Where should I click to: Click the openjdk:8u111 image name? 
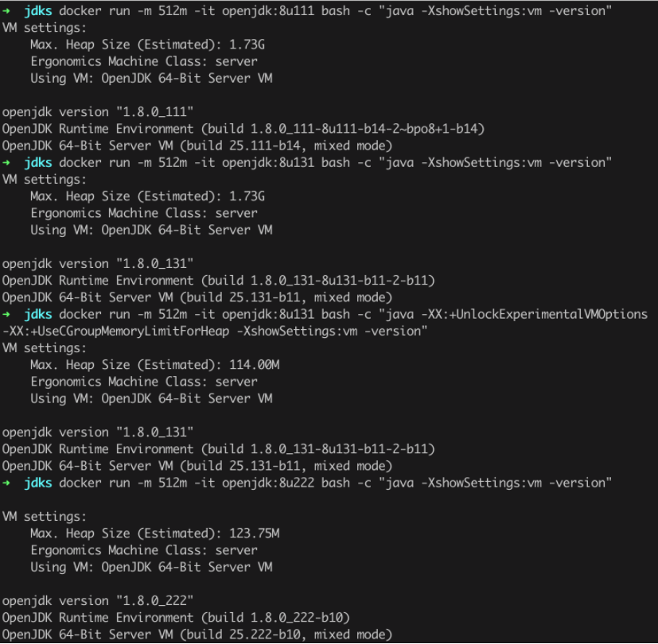click(268, 11)
